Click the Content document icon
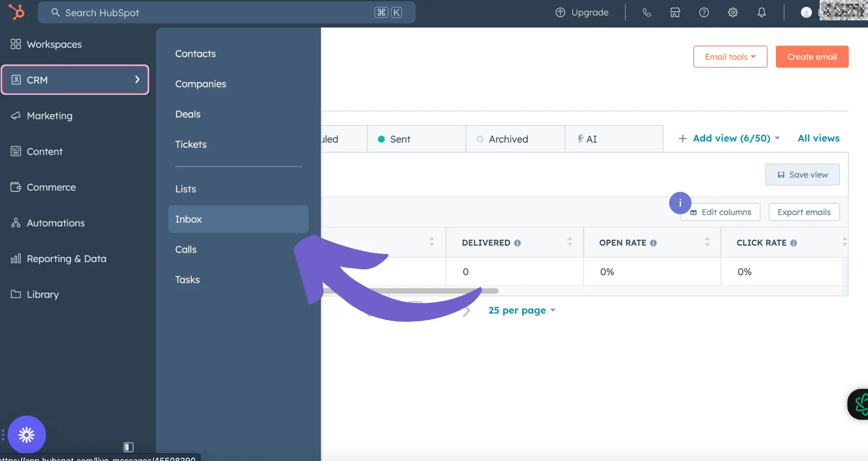 [16, 151]
